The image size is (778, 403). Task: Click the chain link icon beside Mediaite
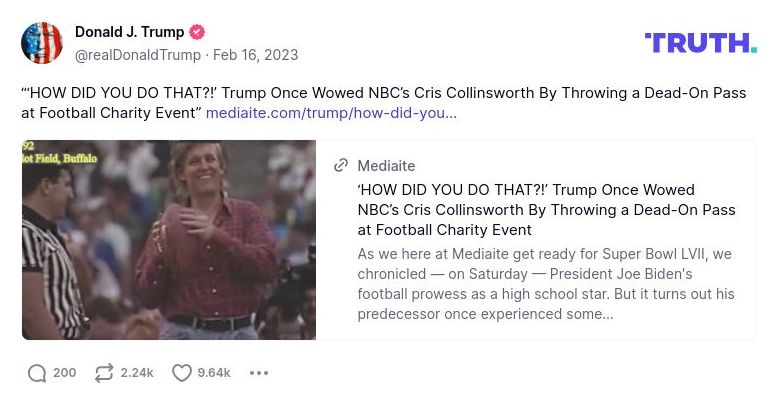coord(341,166)
